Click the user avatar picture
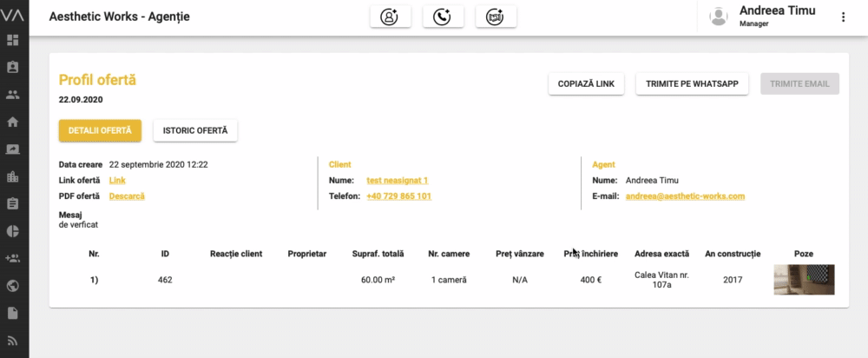This screenshot has width=868, height=358. tap(718, 17)
